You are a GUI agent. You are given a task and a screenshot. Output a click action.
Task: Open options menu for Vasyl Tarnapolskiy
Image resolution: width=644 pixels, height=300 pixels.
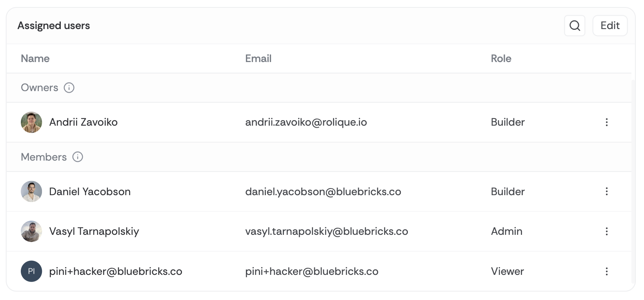point(606,231)
